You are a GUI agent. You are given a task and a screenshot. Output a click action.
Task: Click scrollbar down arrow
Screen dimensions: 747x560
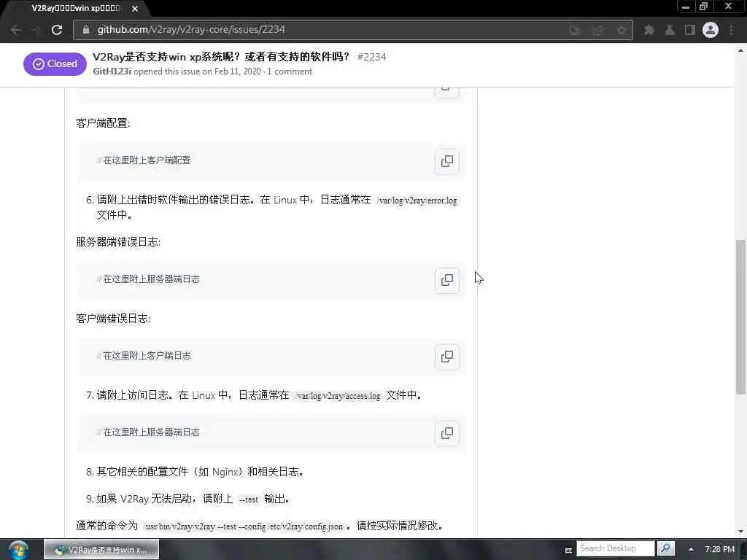740,532
